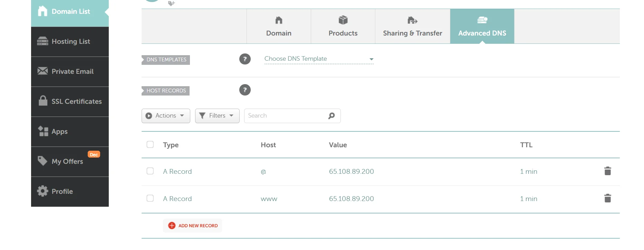Click the My Offers tag icon
Viewport: 644px width, 250px height.
(42, 161)
